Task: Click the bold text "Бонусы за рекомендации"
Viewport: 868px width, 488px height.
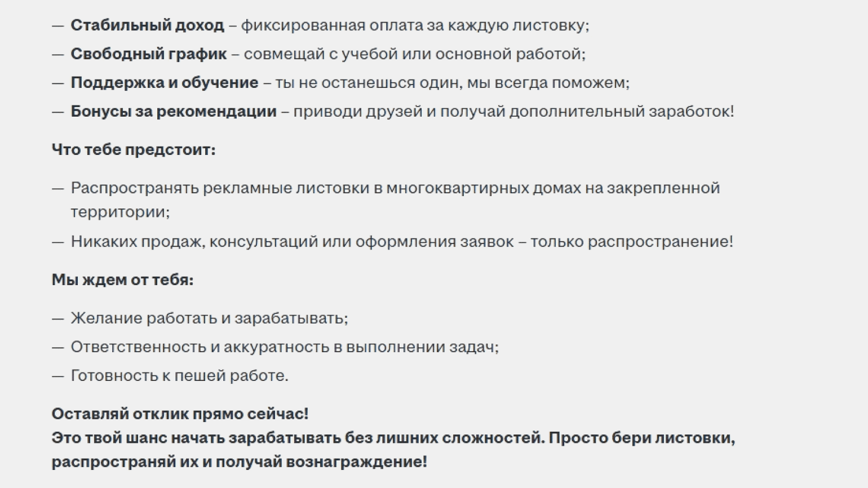Action: 173,112
